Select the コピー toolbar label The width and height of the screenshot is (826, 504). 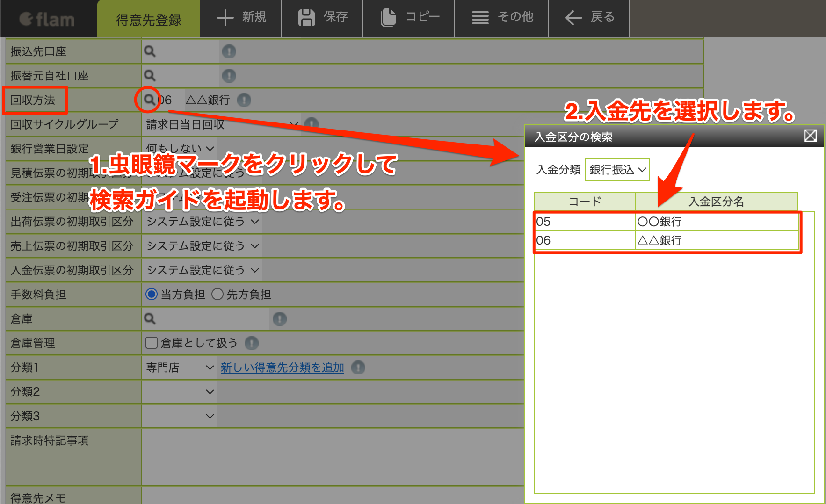[x=422, y=17]
